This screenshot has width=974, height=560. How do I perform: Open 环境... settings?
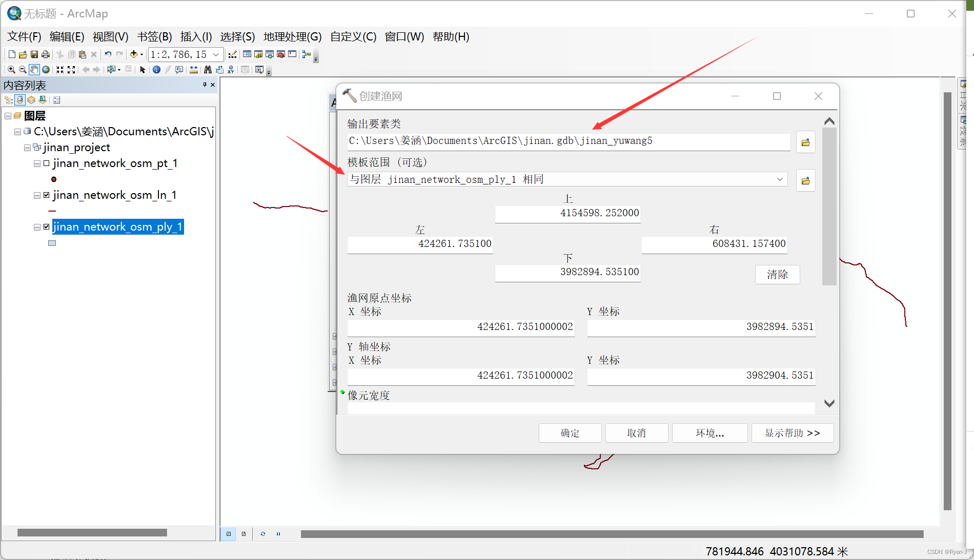point(709,433)
